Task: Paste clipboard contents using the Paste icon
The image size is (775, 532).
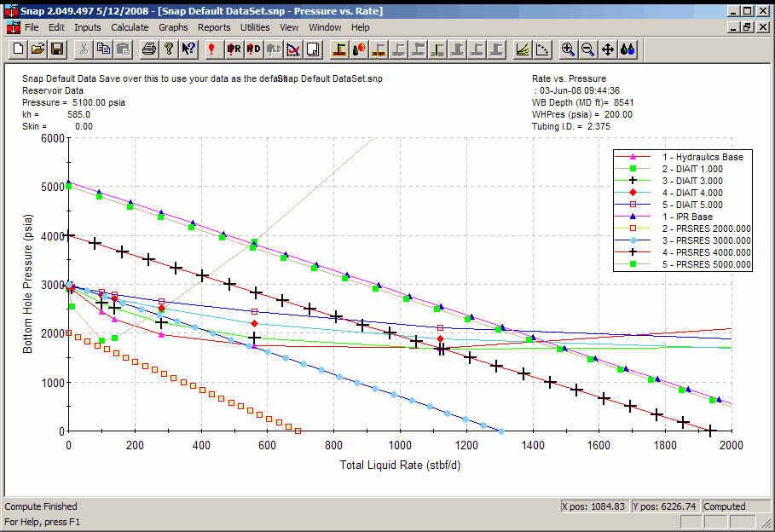Action: tap(123, 49)
